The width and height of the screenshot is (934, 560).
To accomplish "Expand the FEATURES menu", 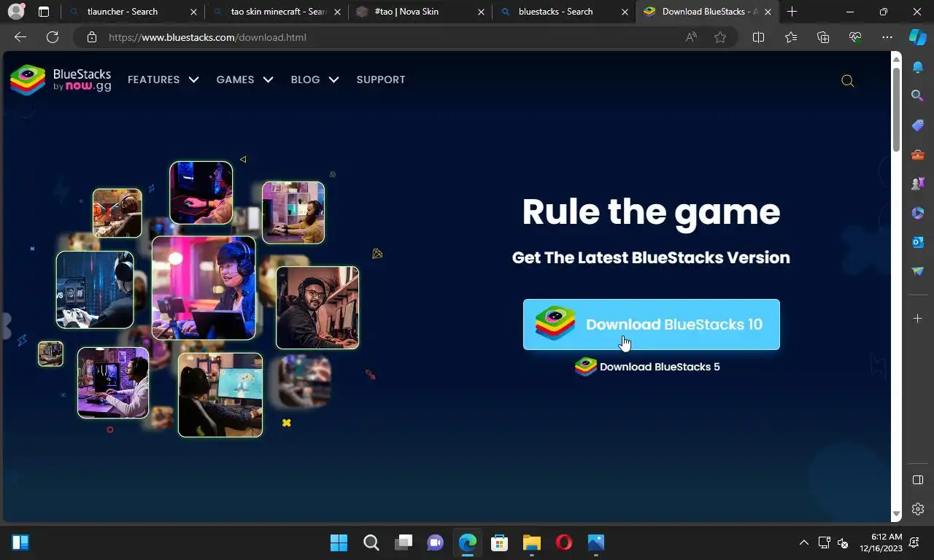I will click(x=163, y=79).
